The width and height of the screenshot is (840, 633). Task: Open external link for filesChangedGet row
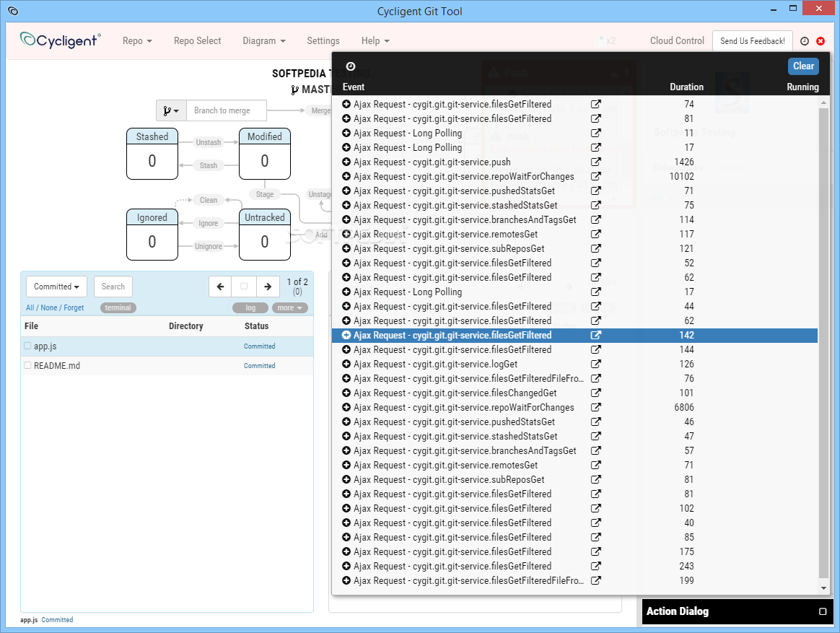click(595, 393)
